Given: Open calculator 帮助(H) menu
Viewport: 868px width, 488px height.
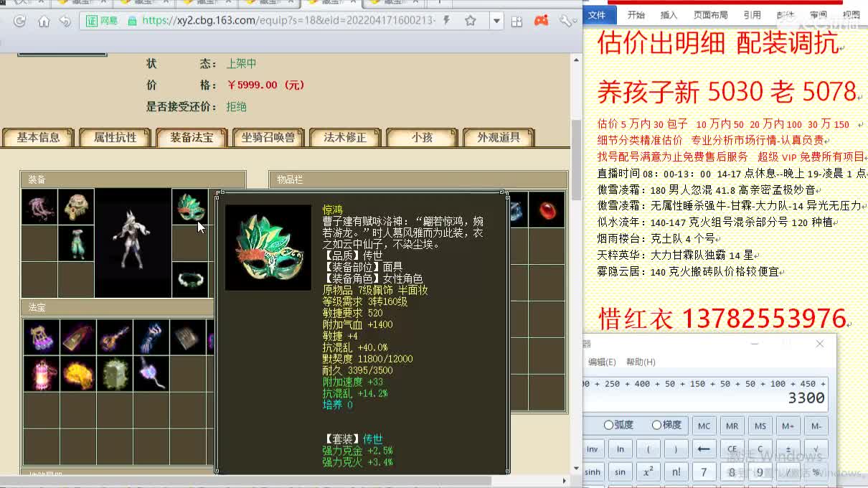Looking at the screenshot, I should tap(641, 362).
